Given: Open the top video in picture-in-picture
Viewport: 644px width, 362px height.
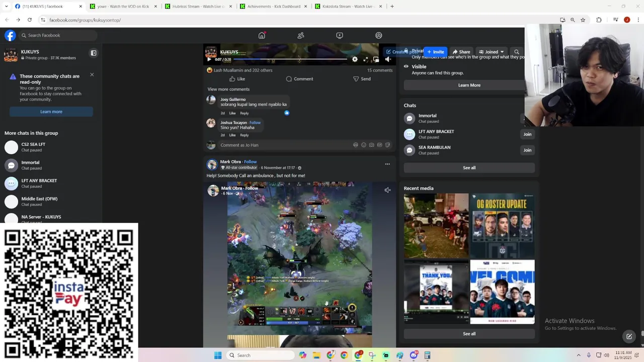Looking at the screenshot, I should tap(376, 59).
